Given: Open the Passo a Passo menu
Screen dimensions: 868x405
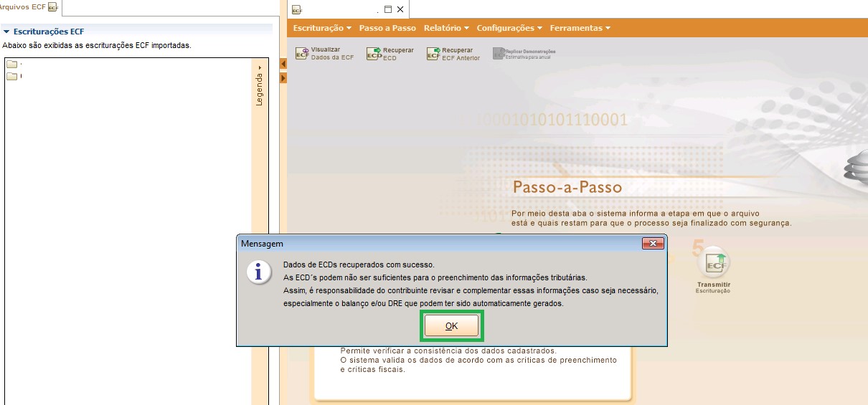Looking at the screenshot, I should click(x=387, y=28).
